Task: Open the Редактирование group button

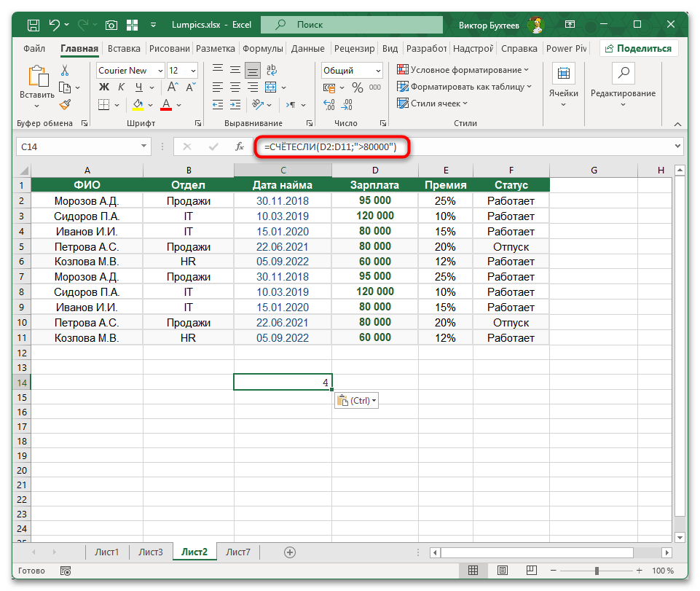Action: [624, 86]
